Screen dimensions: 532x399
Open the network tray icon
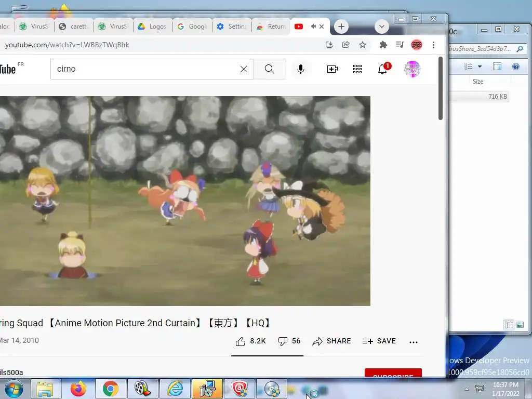[480, 389]
